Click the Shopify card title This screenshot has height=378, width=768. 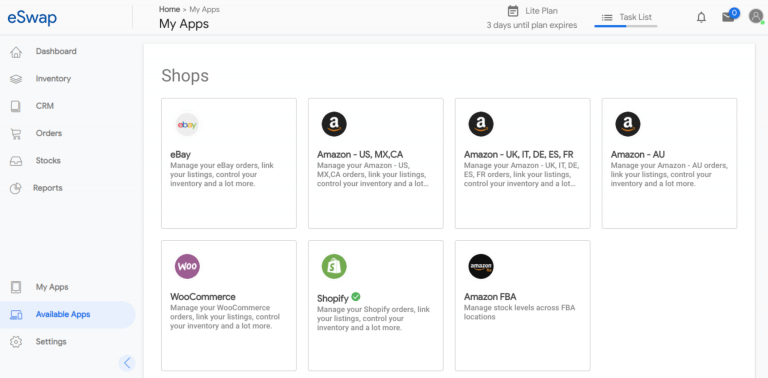(x=333, y=298)
